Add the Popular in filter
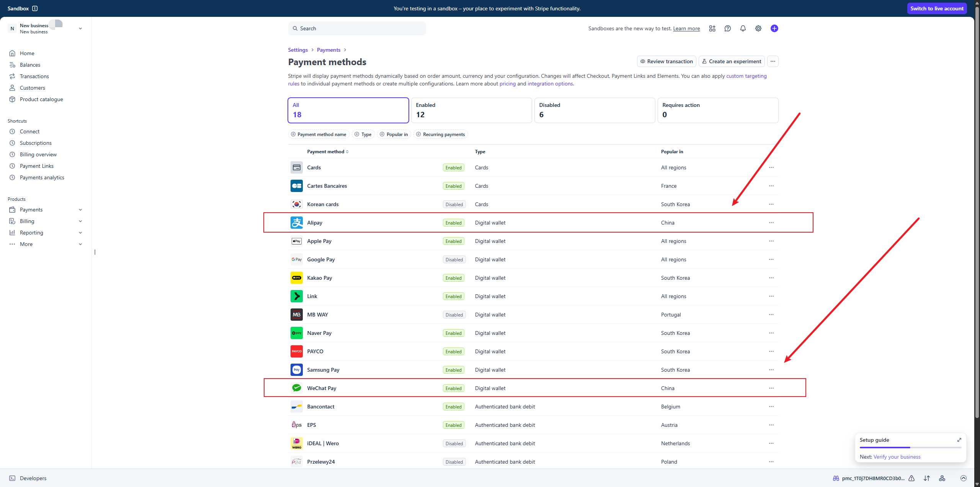This screenshot has width=980, height=487. click(394, 134)
